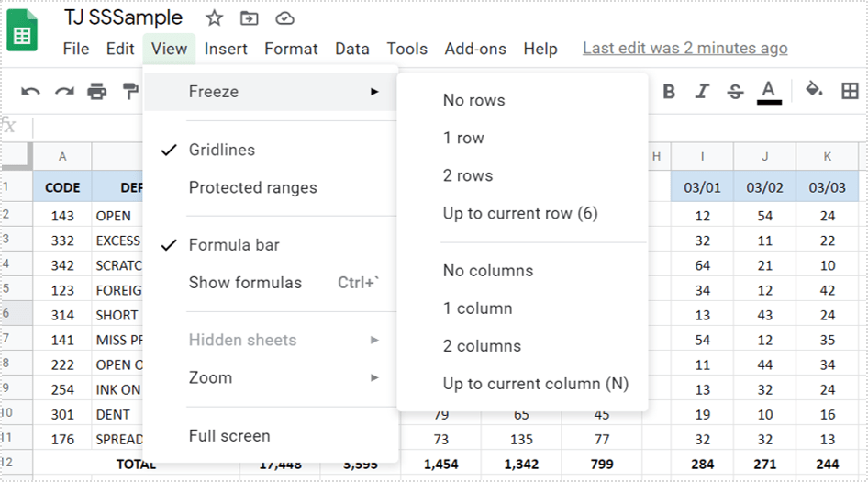
Task: Check the cloud save status icon
Action: [x=284, y=18]
